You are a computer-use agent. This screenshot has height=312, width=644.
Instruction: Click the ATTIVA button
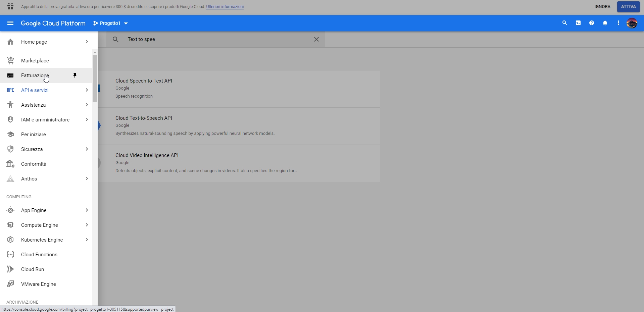coord(629,7)
